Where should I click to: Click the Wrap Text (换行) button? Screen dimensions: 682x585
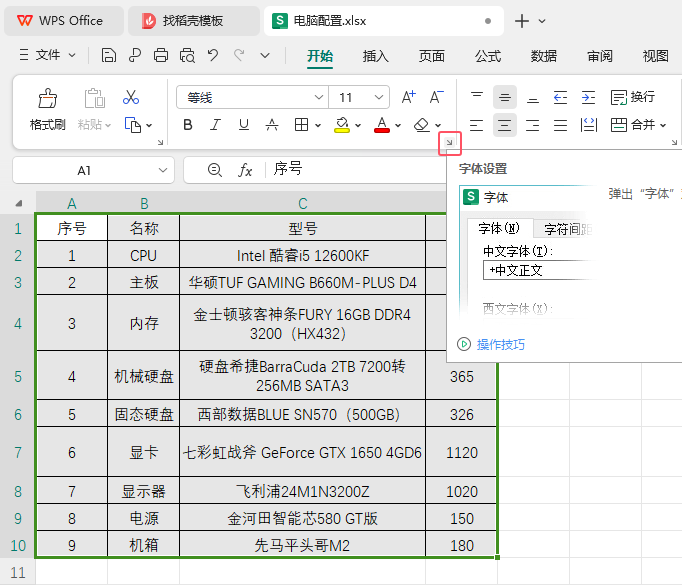pyautogui.click(x=632, y=97)
